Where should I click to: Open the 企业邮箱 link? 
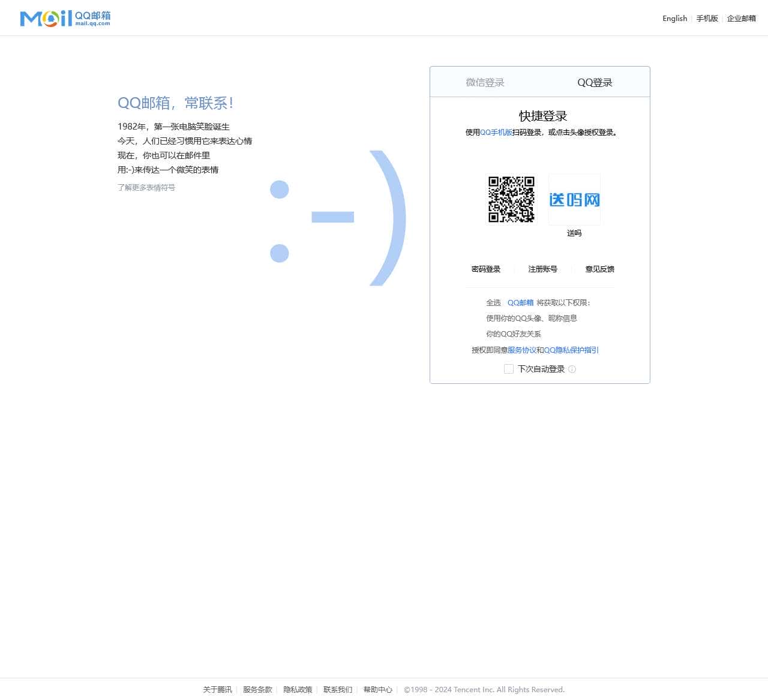(x=741, y=18)
